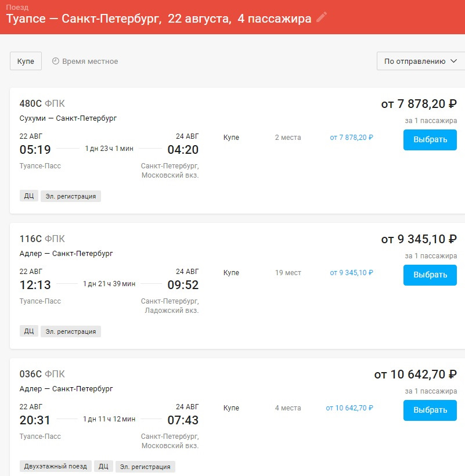Click the Время местное time setting
Image resolution: width=465 pixels, height=476 pixels.
(90, 61)
